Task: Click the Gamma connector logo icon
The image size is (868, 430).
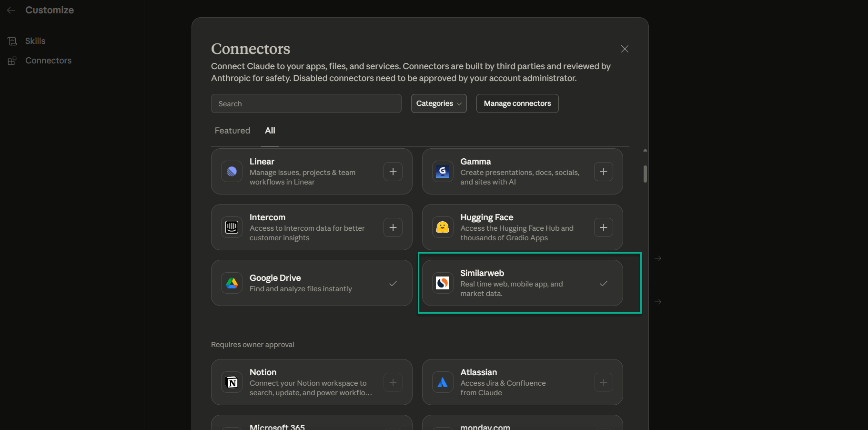Action: (443, 172)
